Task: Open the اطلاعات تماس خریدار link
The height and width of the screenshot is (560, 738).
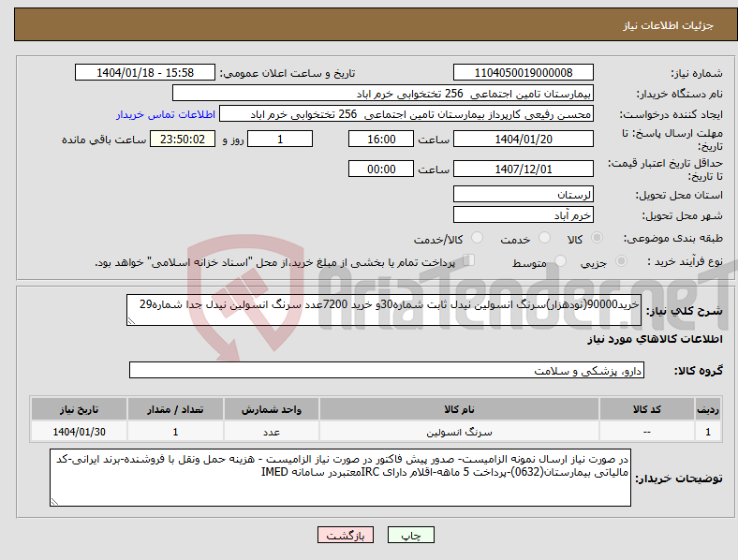Action: 166,114
